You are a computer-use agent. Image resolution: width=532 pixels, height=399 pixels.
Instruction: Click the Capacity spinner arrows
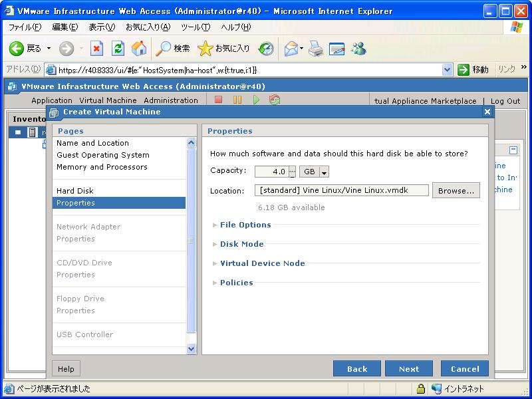pos(292,172)
